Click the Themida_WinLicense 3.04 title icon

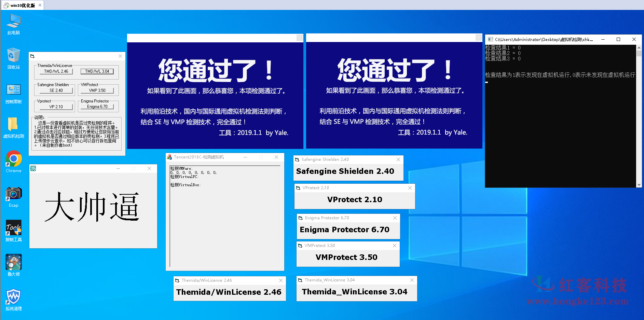point(300,280)
